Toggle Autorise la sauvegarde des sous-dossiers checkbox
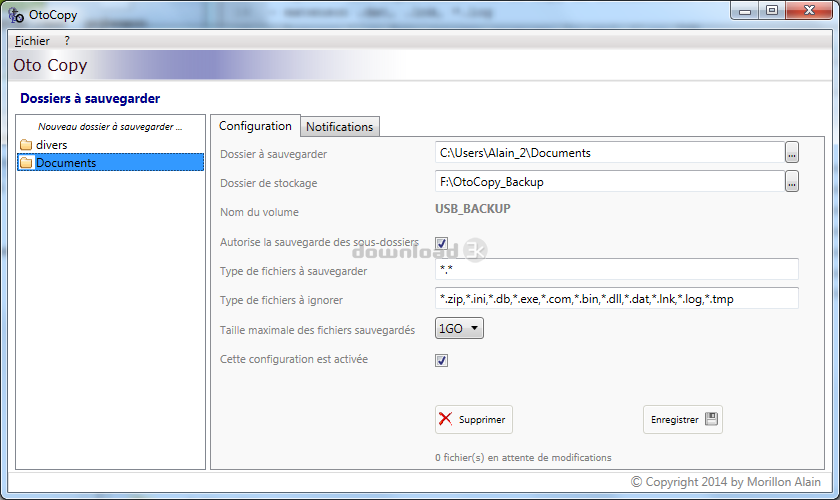Screen dimensions: 840x500 441,243
